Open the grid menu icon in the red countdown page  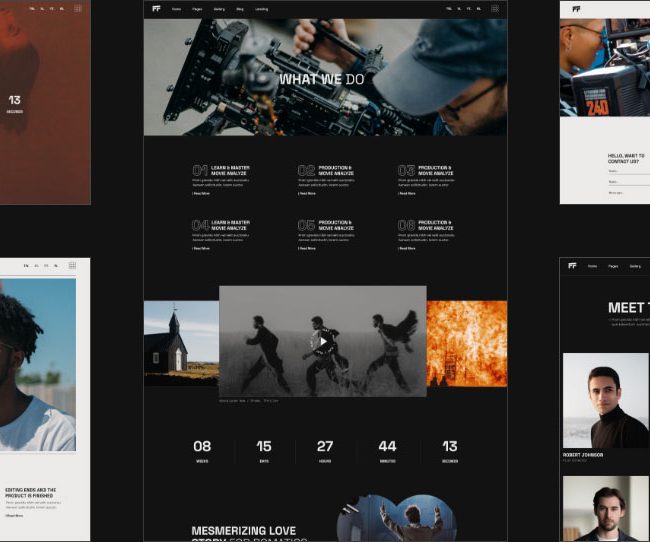point(78,8)
